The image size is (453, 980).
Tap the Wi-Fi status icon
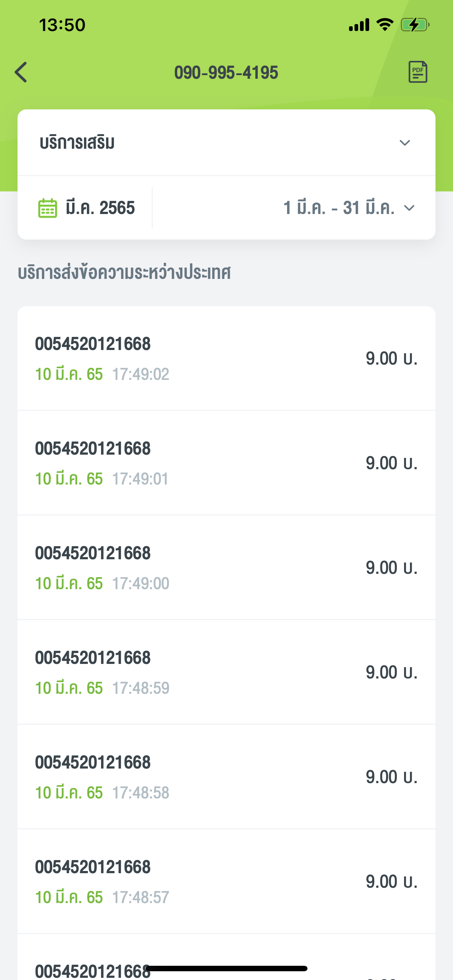click(x=384, y=25)
